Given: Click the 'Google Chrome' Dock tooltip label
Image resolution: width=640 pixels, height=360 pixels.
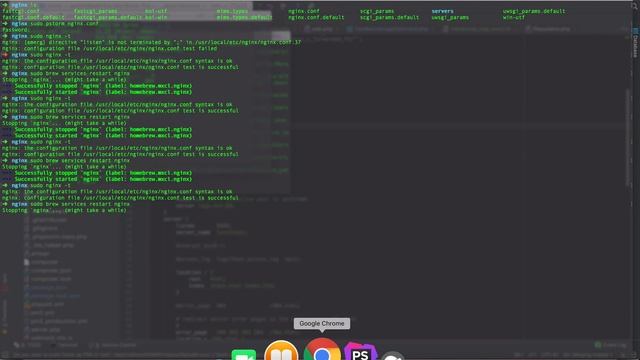Looking at the screenshot, I should point(322,323).
